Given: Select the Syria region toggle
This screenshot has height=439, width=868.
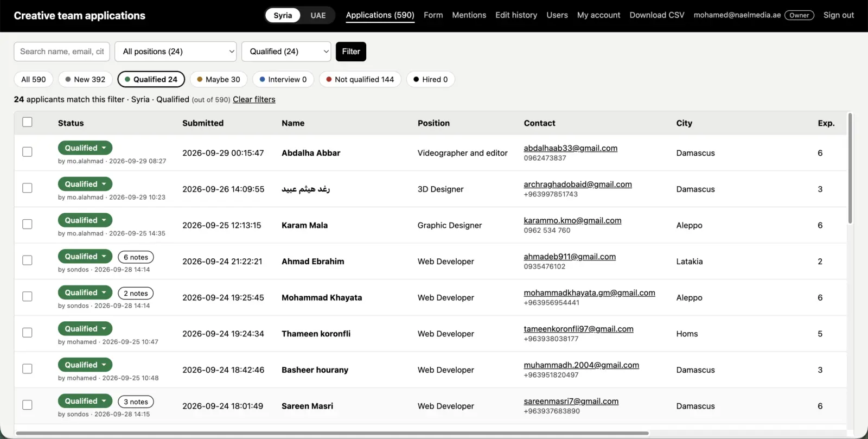Looking at the screenshot, I should (x=283, y=15).
